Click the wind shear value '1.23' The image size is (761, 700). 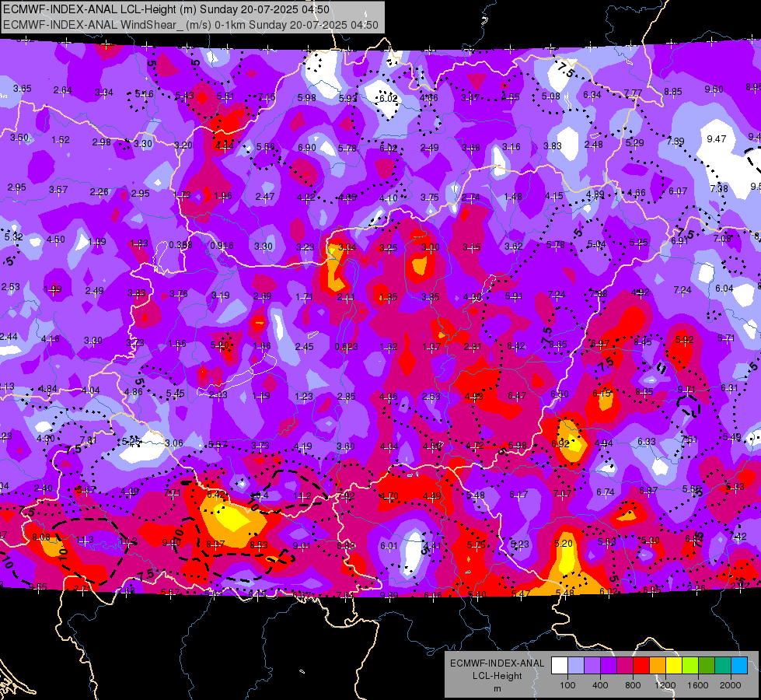(x=304, y=397)
